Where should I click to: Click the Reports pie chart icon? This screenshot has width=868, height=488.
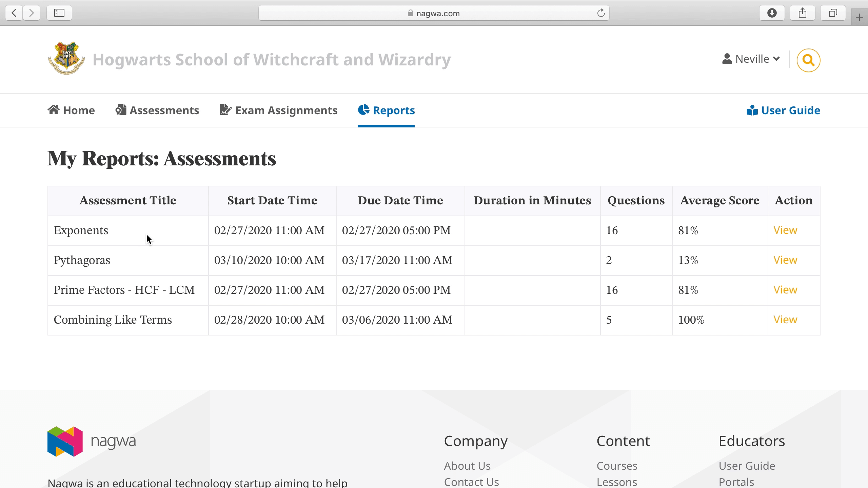point(363,109)
